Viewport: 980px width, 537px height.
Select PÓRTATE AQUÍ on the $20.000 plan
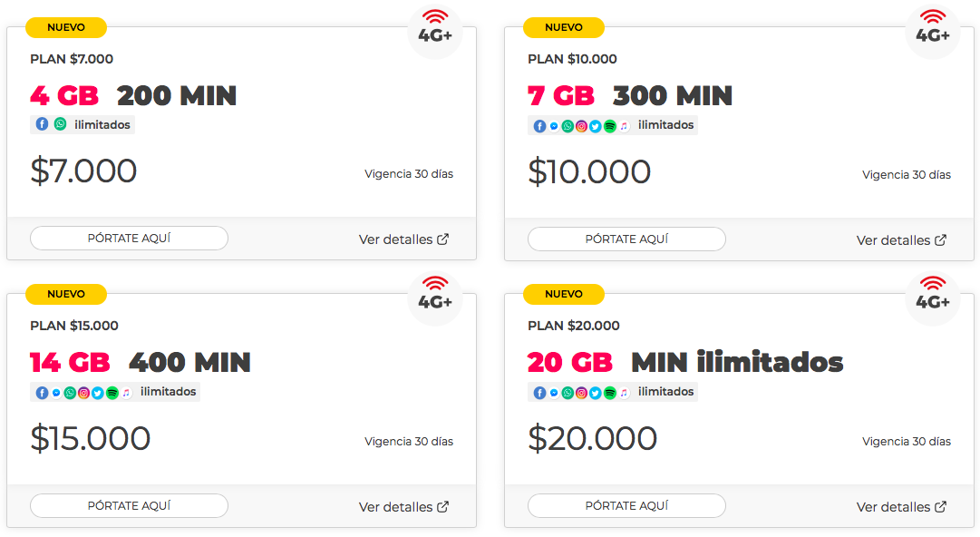pos(626,505)
